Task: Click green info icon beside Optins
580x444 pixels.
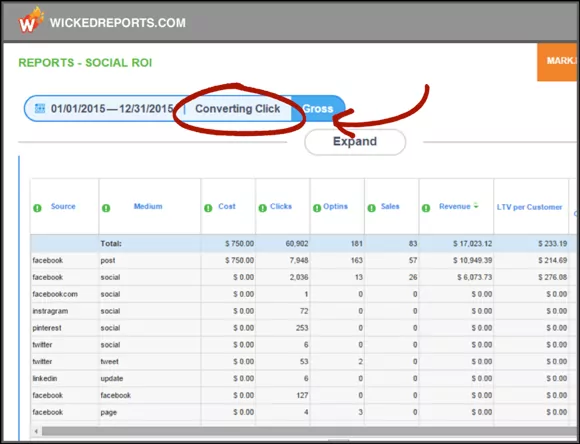Action: (317, 208)
